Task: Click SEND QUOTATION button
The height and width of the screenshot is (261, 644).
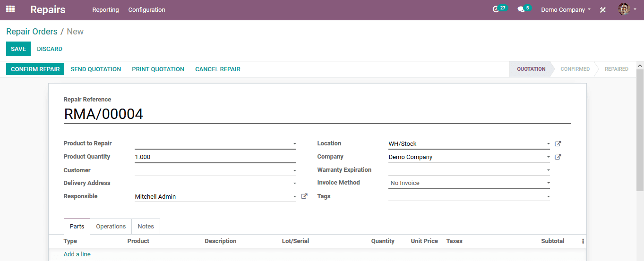Action: click(96, 69)
